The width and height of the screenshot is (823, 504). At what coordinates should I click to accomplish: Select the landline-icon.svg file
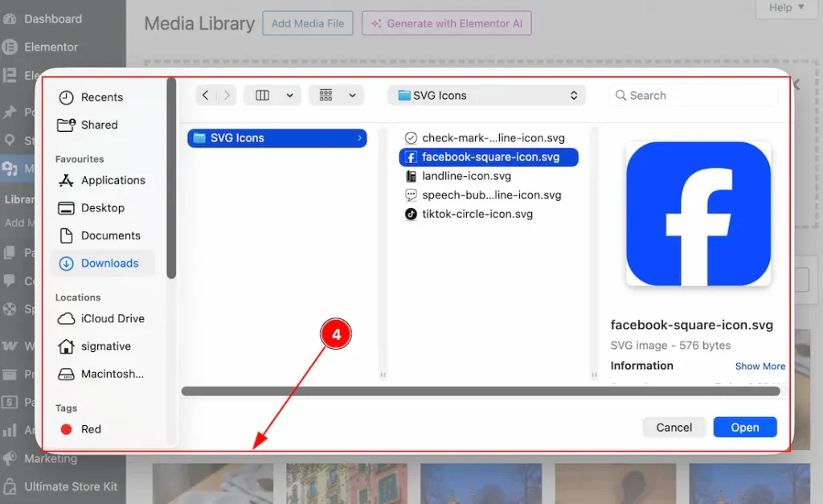[x=466, y=176]
